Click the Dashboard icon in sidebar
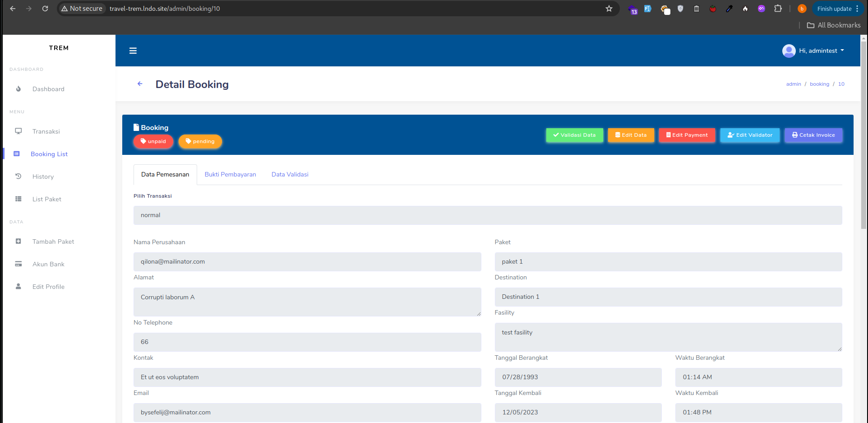868x423 pixels. [18, 89]
